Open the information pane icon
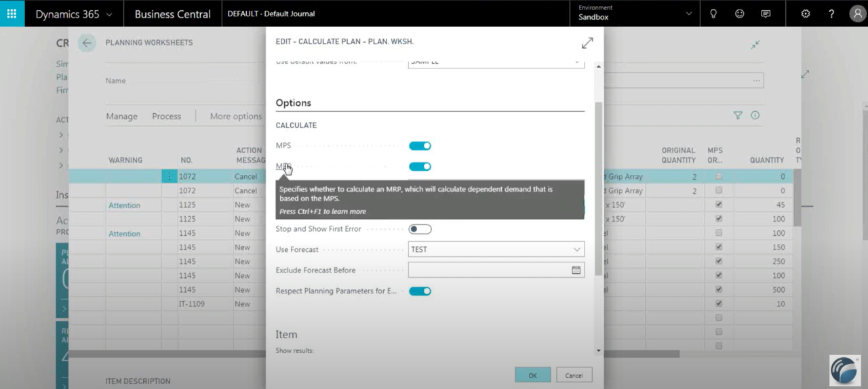Image resolution: width=868 pixels, height=389 pixels. tap(755, 116)
